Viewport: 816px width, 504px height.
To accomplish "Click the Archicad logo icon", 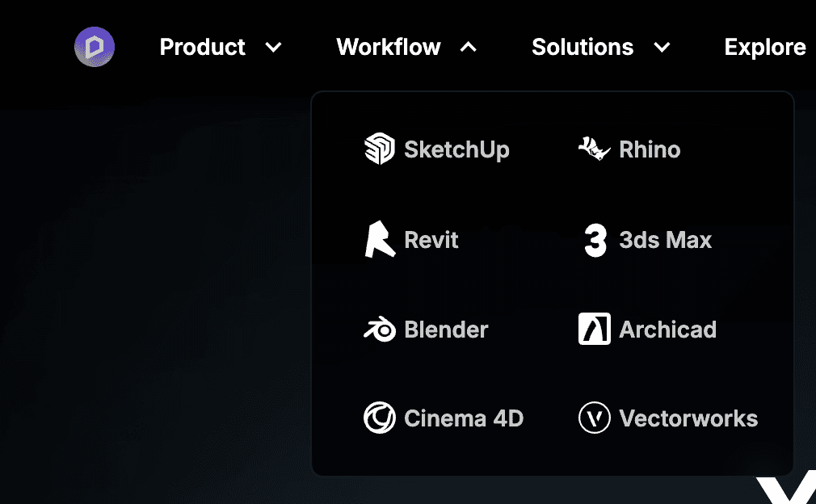I will point(595,329).
